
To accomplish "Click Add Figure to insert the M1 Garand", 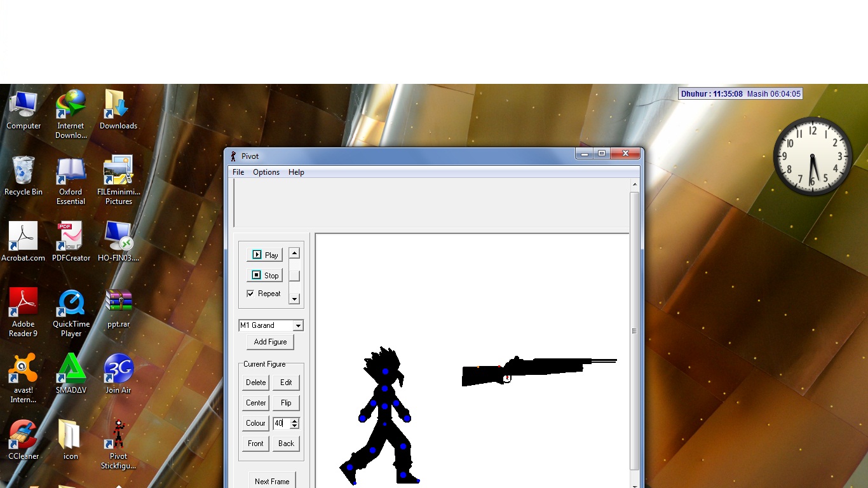I will point(270,341).
